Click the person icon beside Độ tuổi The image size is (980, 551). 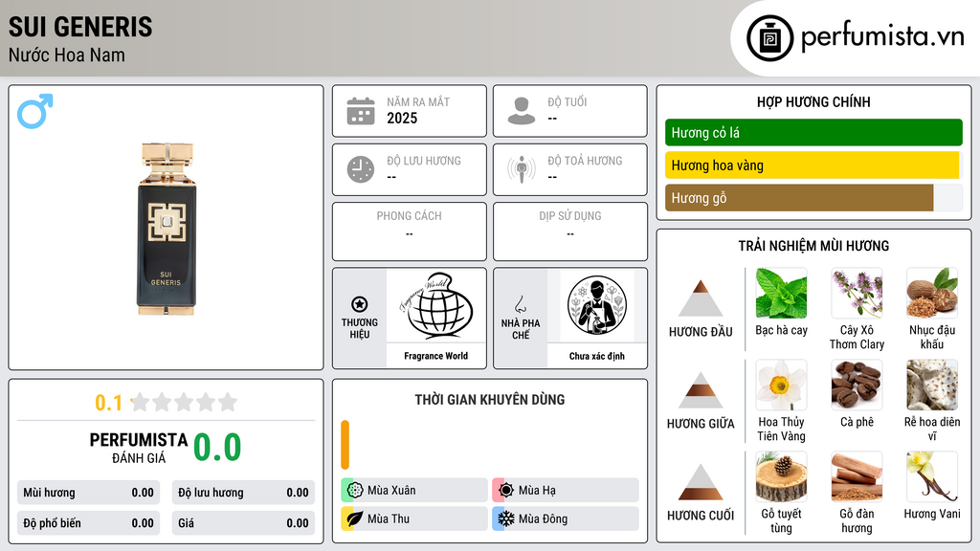pos(522,111)
